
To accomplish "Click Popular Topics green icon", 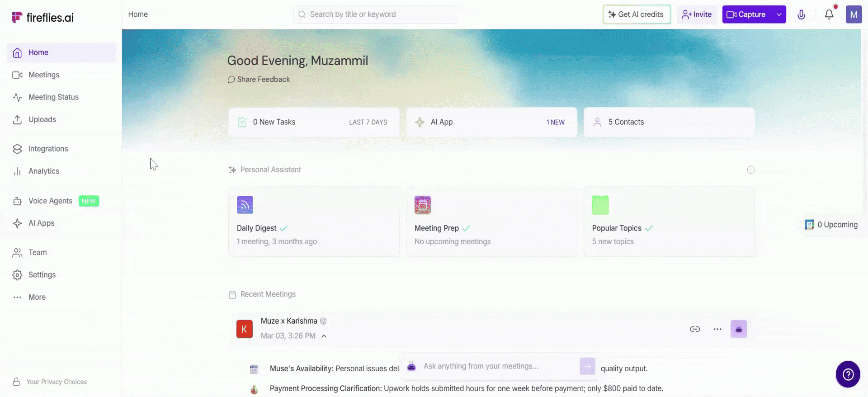I will 600,205.
